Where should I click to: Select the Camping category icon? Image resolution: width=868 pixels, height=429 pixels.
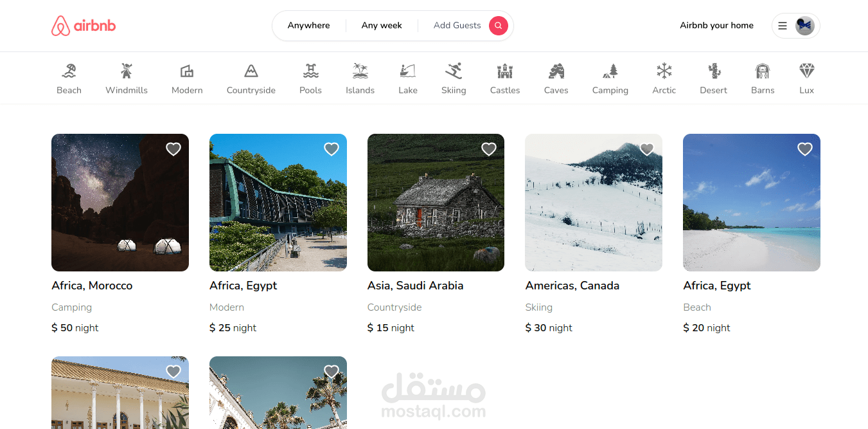pos(610,71)
